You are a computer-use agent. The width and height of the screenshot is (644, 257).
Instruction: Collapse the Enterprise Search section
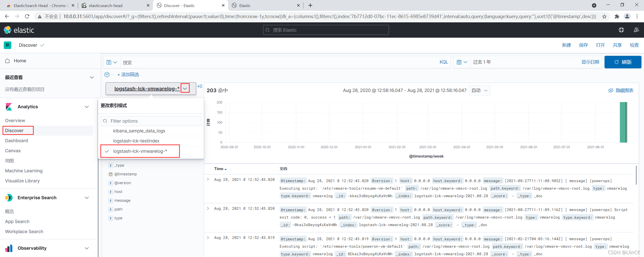87,198
